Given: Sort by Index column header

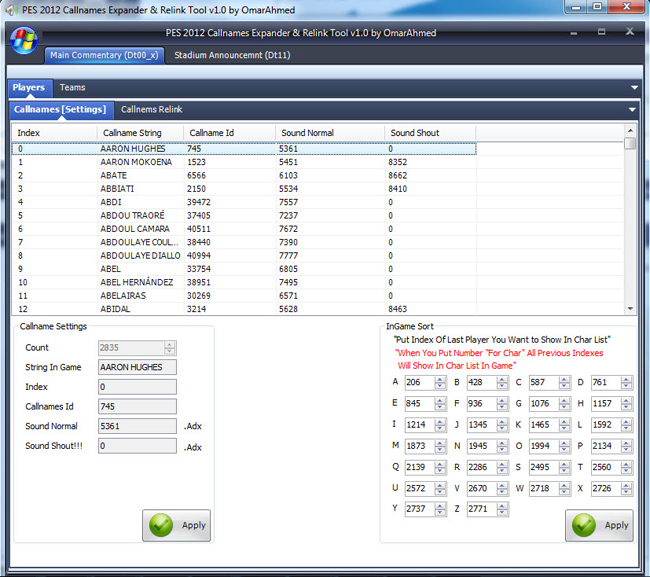Looking at the screenshot, I should pos(54,133).
